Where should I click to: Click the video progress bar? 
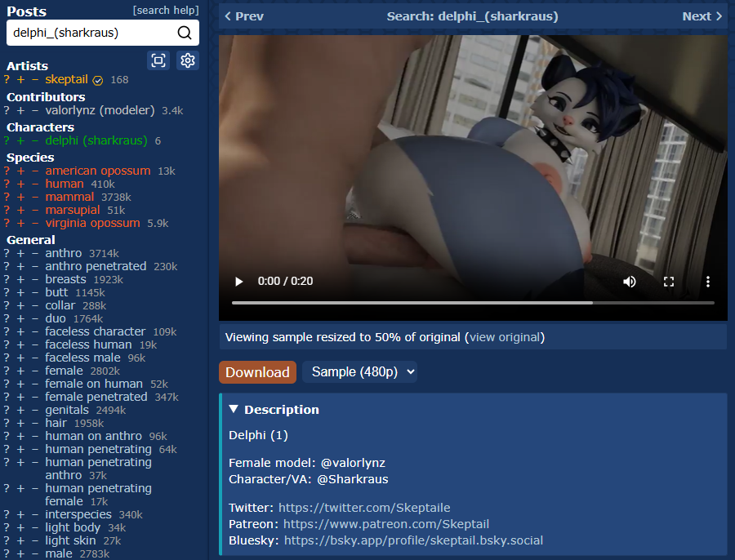pos(473,303)
